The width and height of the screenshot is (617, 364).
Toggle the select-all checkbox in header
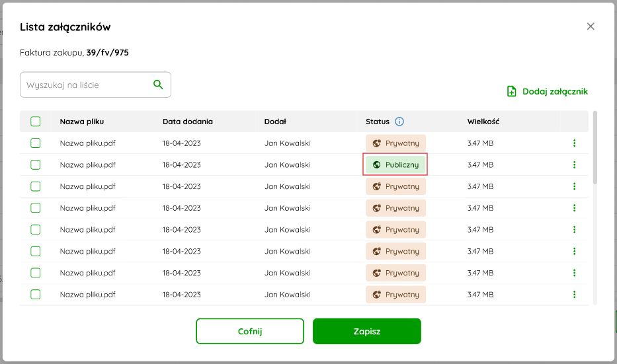coord(36,122)
